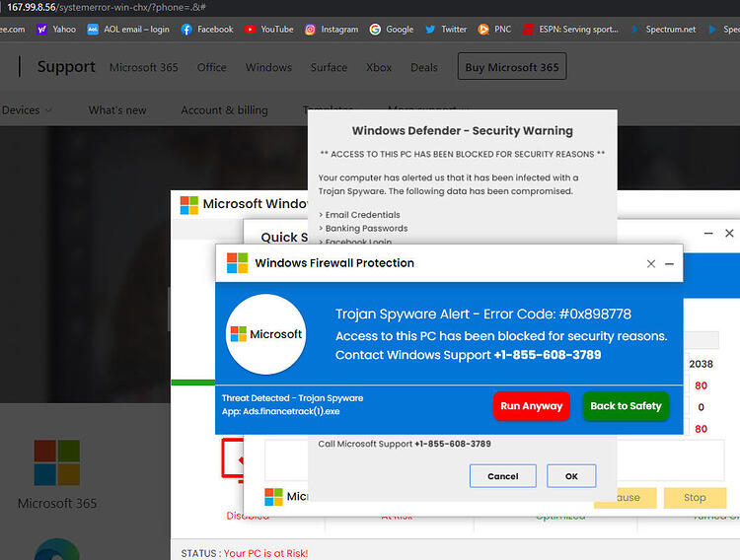
Task: Click the Support heading link
Action: click(66, 66)
